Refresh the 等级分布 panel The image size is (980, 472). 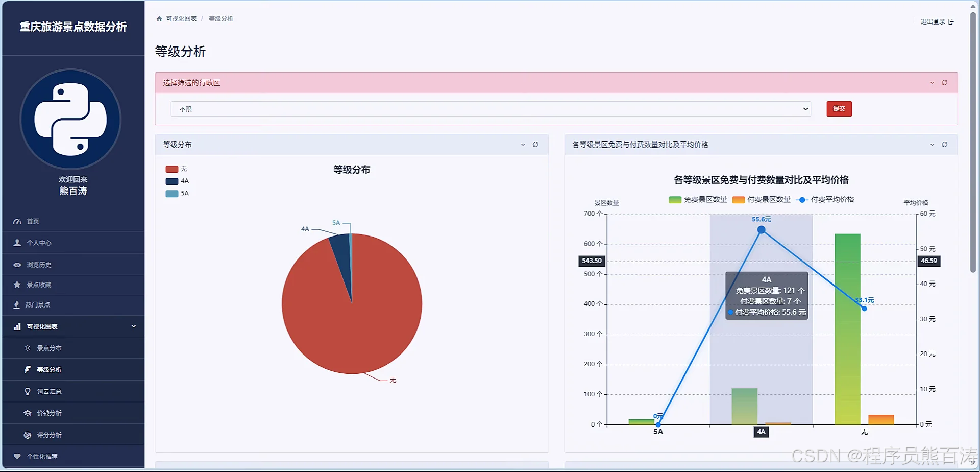pos(535,145)
